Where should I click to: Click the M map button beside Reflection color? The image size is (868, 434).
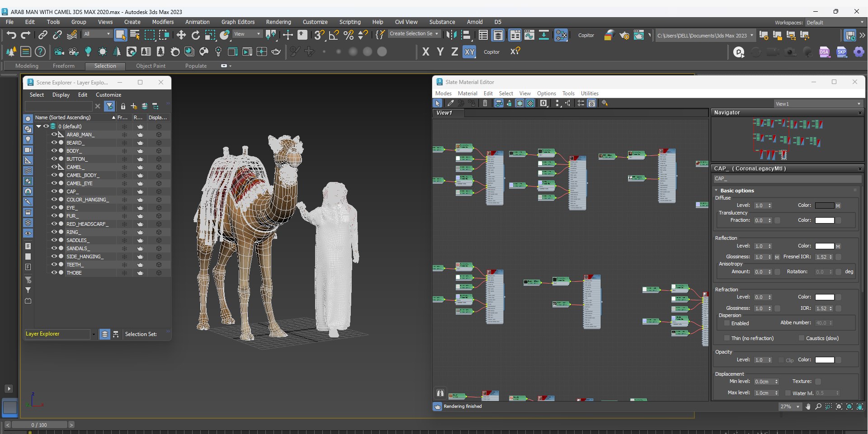tap(838, 246)
